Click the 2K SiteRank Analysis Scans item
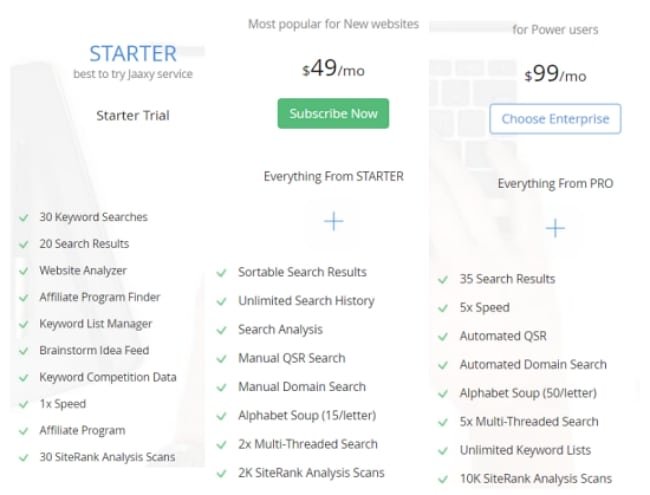Screen dimensions: 650x495 [311, 473]
